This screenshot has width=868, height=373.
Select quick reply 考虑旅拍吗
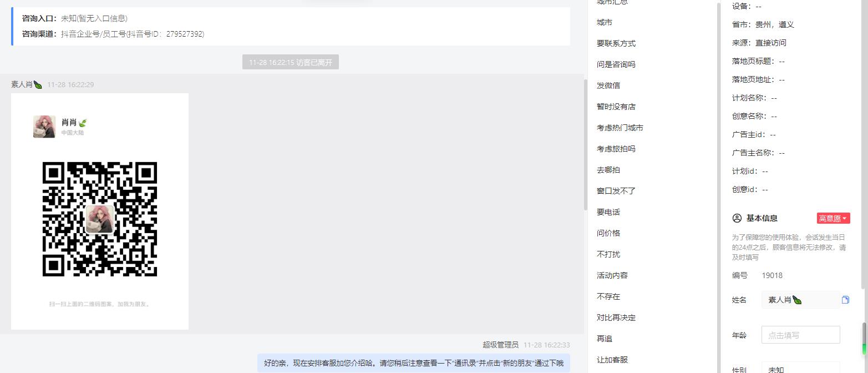click(x=616, y=149)
